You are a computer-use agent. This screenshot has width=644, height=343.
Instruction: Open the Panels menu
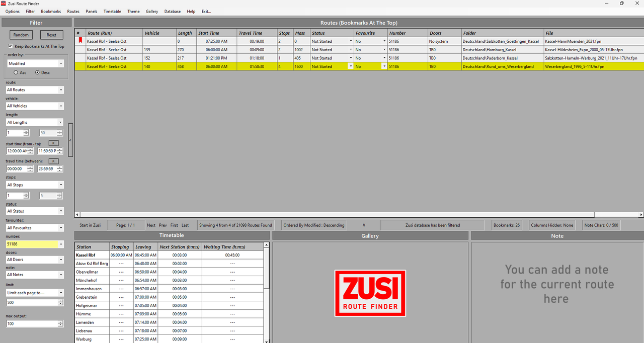pos(92,11)
